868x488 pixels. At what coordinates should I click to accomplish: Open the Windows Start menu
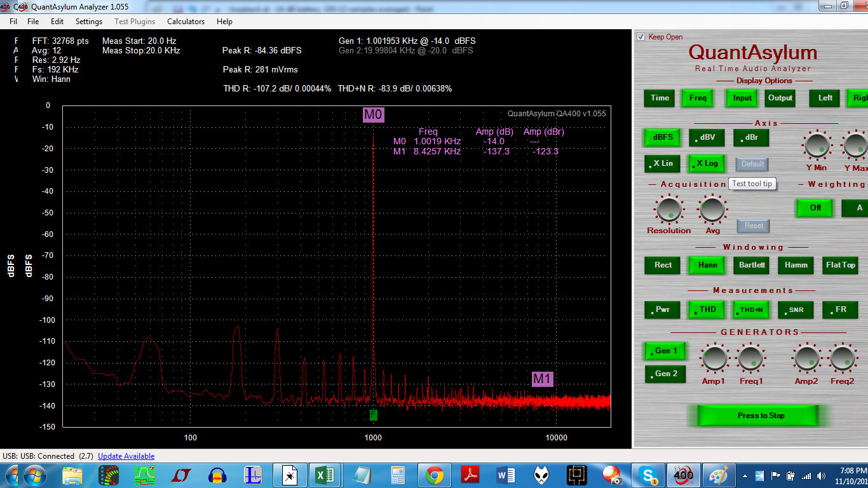(x=34, y=475)
